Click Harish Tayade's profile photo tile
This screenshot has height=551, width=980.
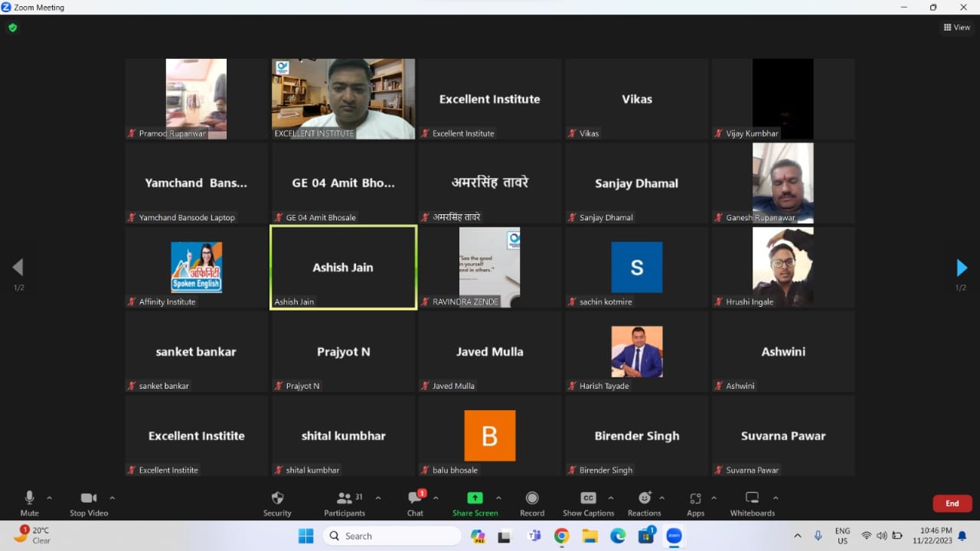tap(637, 351)
